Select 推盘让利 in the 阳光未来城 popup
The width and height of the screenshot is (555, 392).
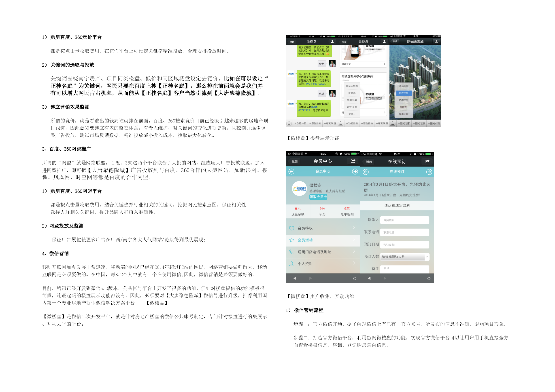(404, 114)
